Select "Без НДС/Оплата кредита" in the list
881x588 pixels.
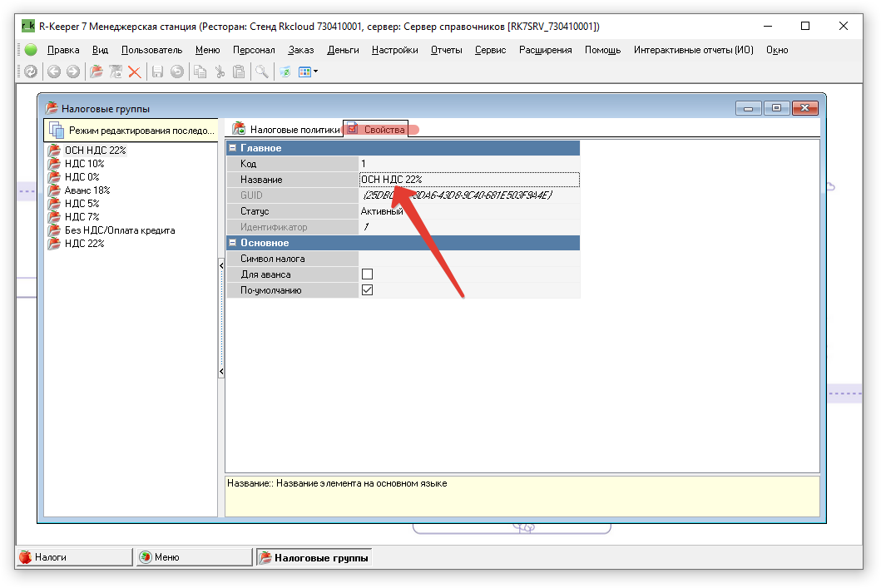(x=119, y=230)
